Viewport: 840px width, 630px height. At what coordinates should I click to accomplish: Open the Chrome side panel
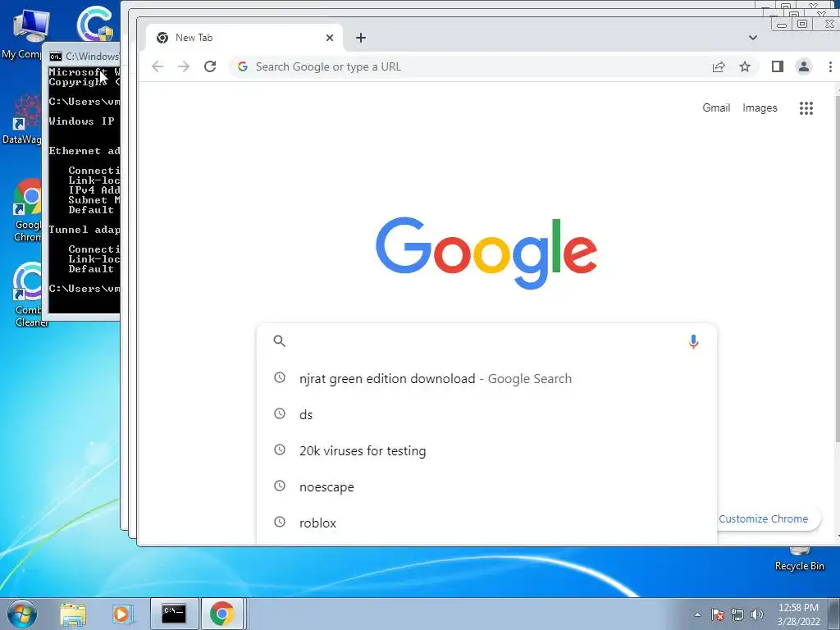(x=778, y=66)
